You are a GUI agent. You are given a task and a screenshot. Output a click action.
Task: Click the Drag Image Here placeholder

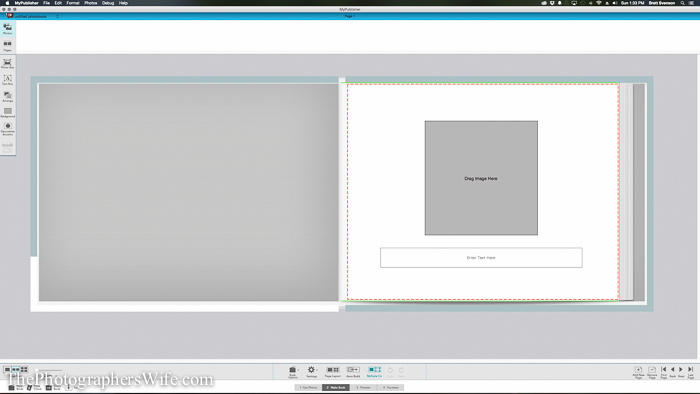pyautogui.click(x=481, y=178)
